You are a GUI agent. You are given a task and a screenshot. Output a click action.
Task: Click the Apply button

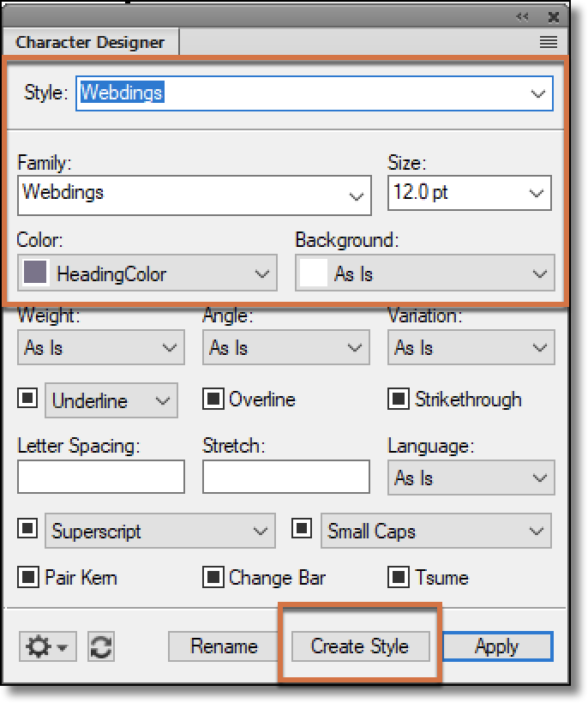(x=497, y=646)
